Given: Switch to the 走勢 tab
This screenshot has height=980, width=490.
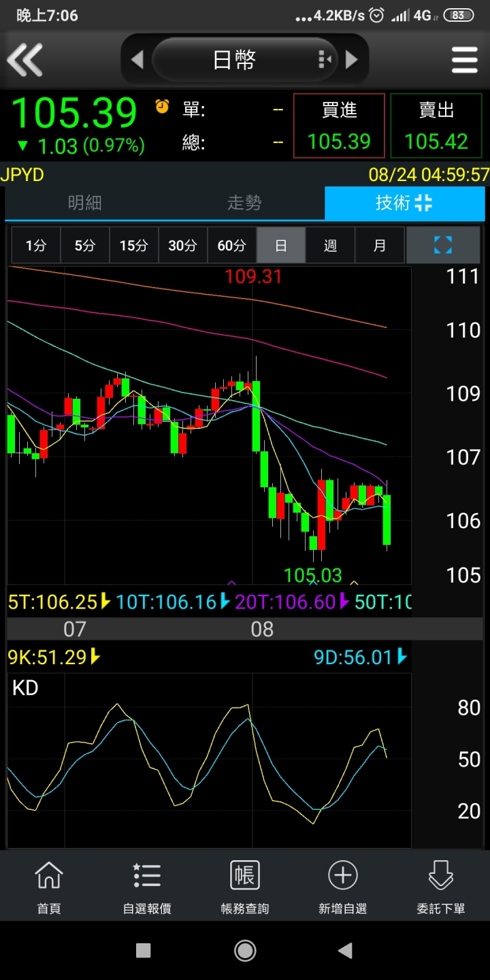Looking at the screenshot, I should click(x=244, y=203).
